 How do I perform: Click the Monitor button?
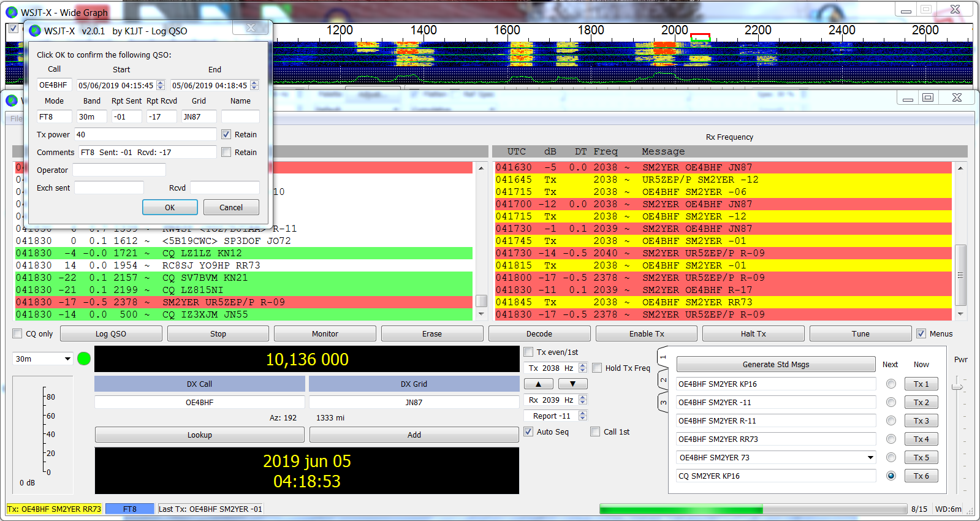(325, 333)
